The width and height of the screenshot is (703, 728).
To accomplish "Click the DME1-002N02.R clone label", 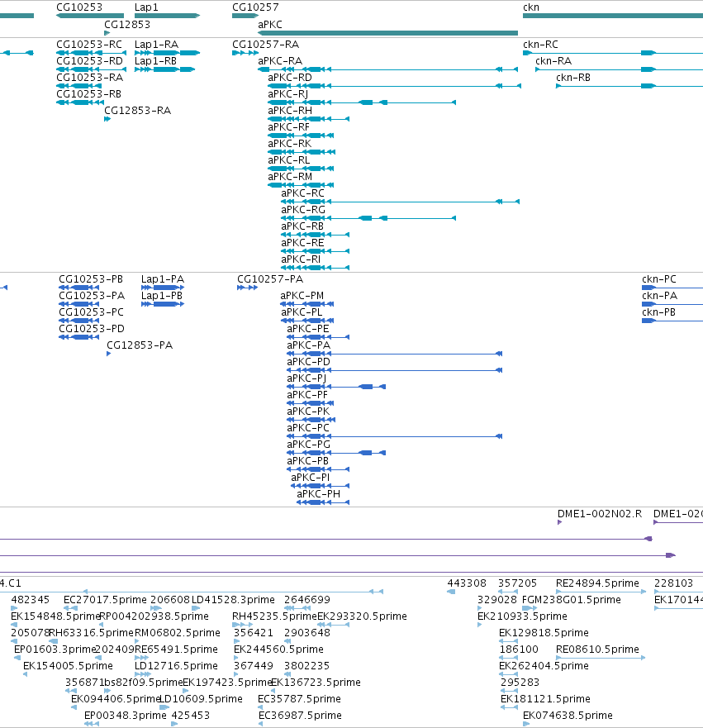I will (600, 514).
